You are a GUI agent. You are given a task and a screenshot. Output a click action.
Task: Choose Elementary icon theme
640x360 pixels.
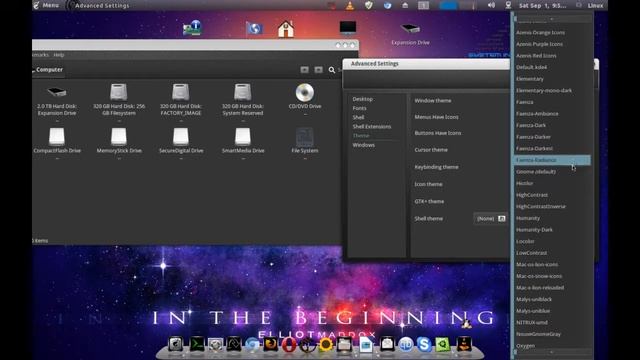coord(530,79)
